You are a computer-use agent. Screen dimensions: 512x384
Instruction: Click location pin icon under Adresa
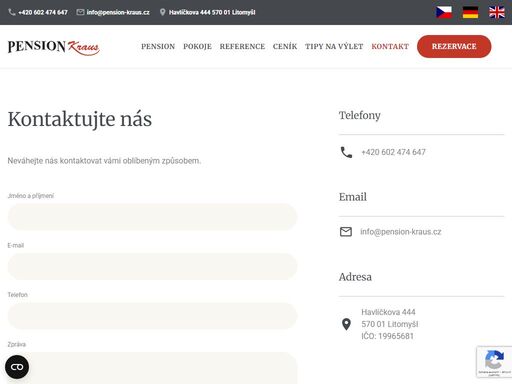click(346, 324)
